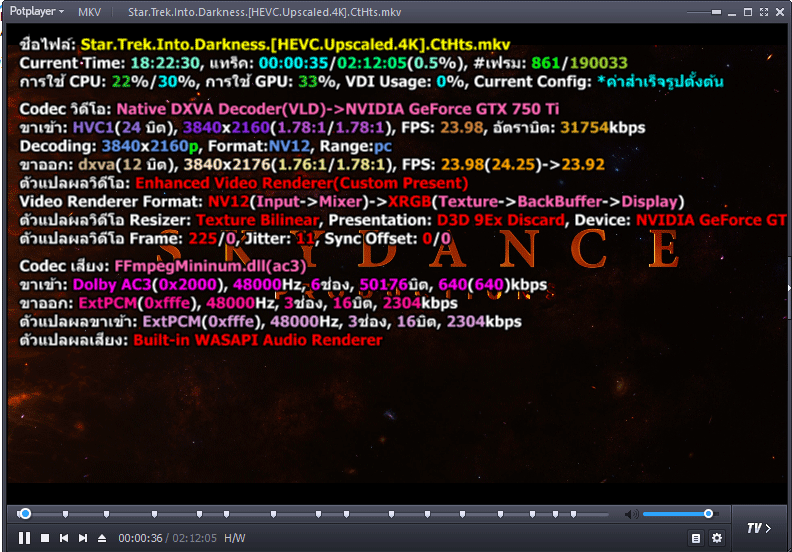Close the Potplayer window

780,12
